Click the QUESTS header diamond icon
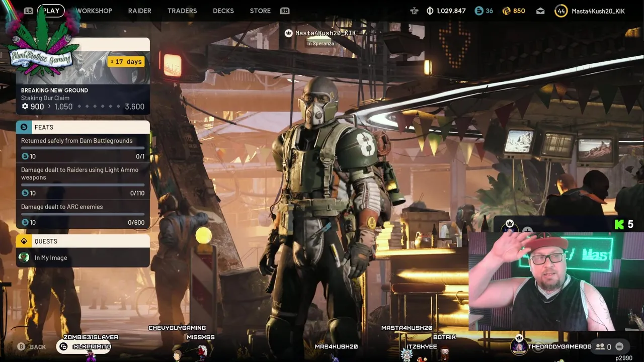The height and width of the screenshot is (362, 644). point(24,241)
